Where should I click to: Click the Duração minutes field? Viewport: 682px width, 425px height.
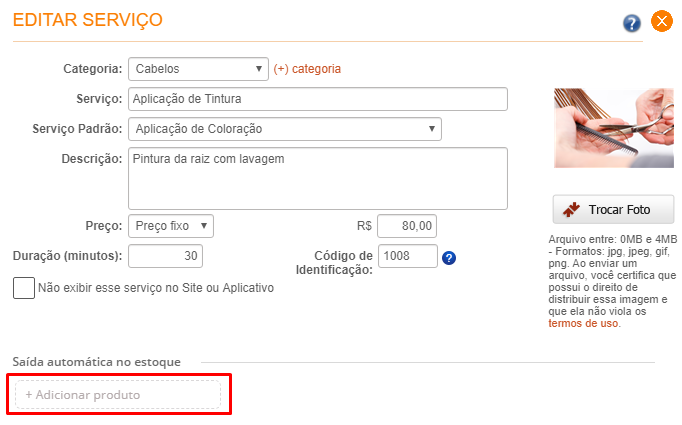[x=166, y=256]
